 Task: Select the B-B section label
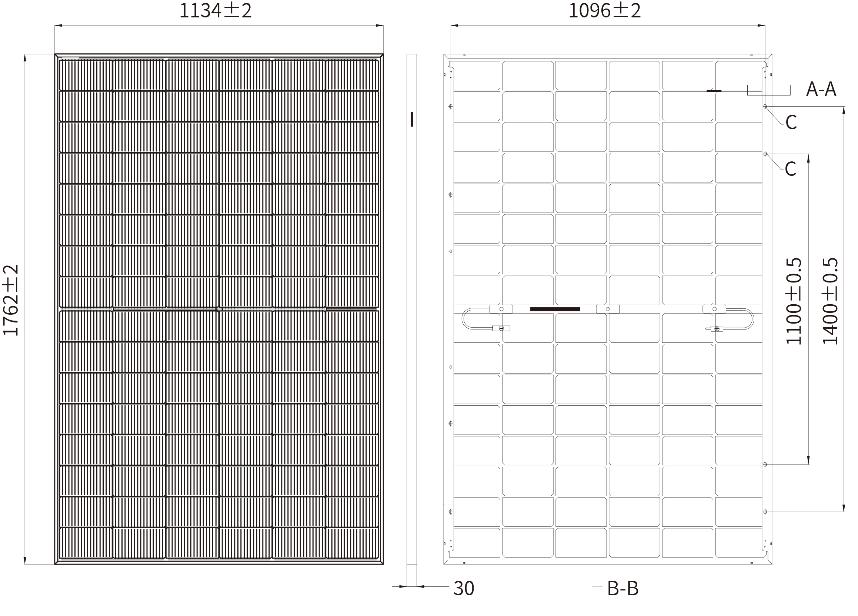(x=623, y=589)
